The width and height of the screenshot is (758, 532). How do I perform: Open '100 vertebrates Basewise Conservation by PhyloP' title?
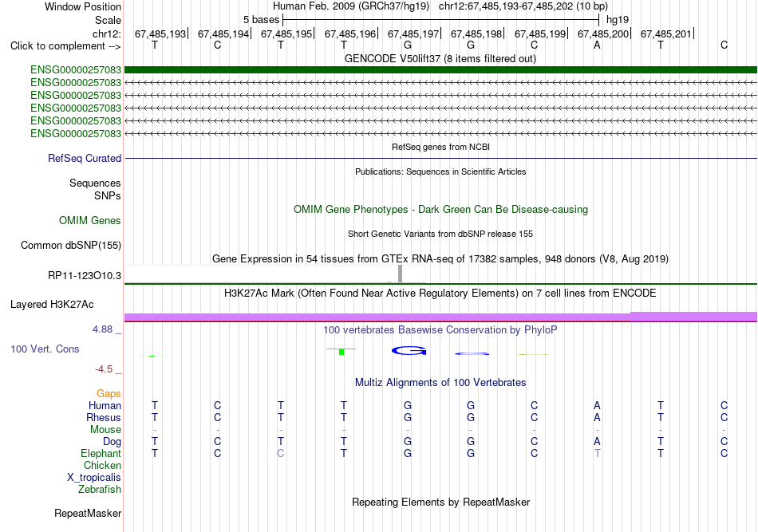[440, 330]
